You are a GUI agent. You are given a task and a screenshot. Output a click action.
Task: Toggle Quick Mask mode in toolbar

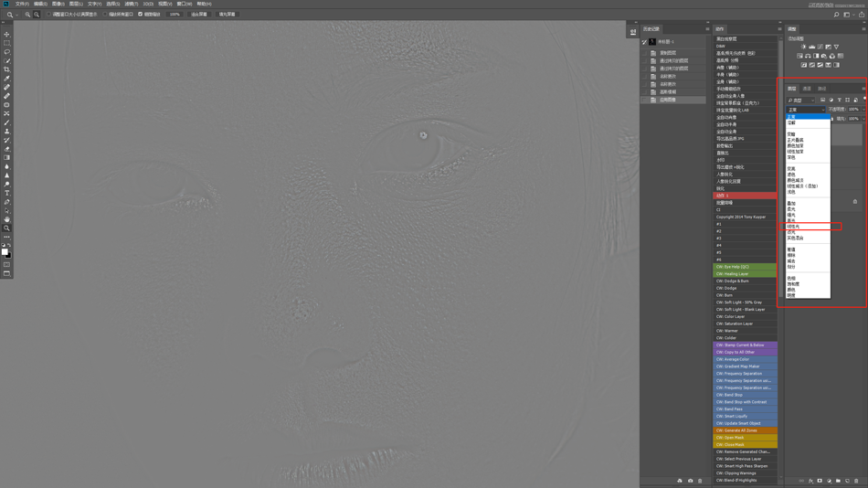(x=6, y=265)
